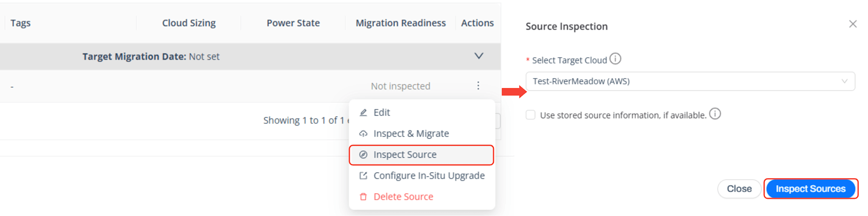Image resolution: width=868 pixels, height=216 pixels.
Task: Click the info icon next to Select Target Cloud
Action: click(x=615, y=59)
